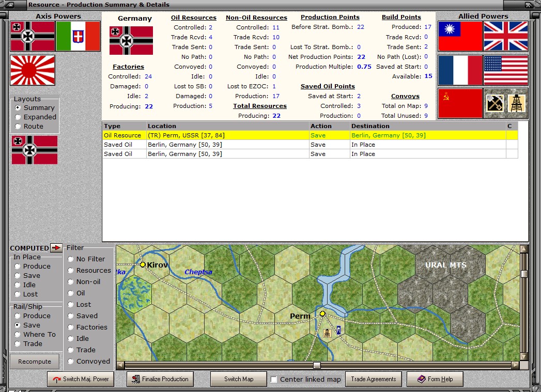Select Rail/Ship Produce option
The width and height of the screenshot is (541, 392).
point(33,316)
